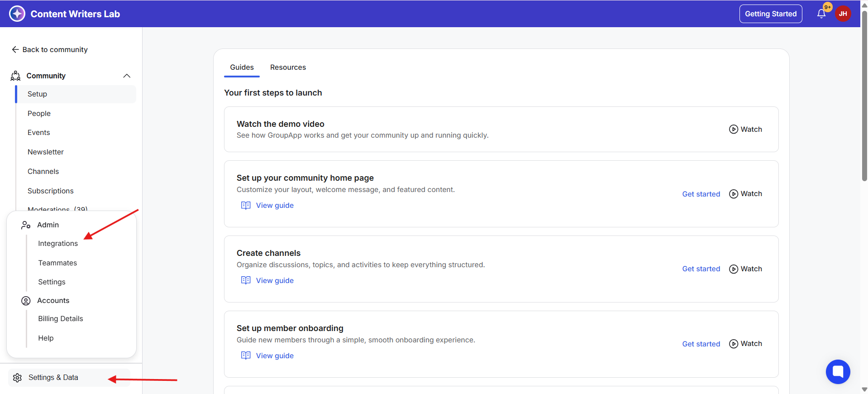Viewport: 868px width, 394px height.
Task: Collapse the Community section chevron
Action: tap(127, 76)
